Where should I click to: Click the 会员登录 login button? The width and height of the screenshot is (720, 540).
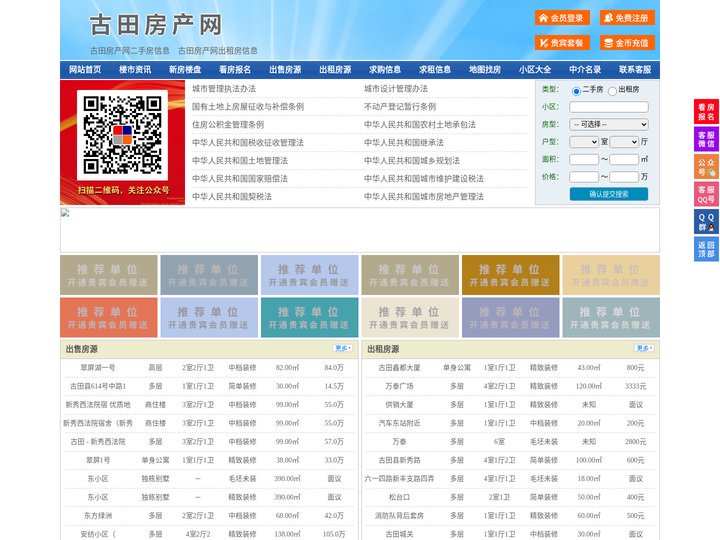click(x=562, y=18)
